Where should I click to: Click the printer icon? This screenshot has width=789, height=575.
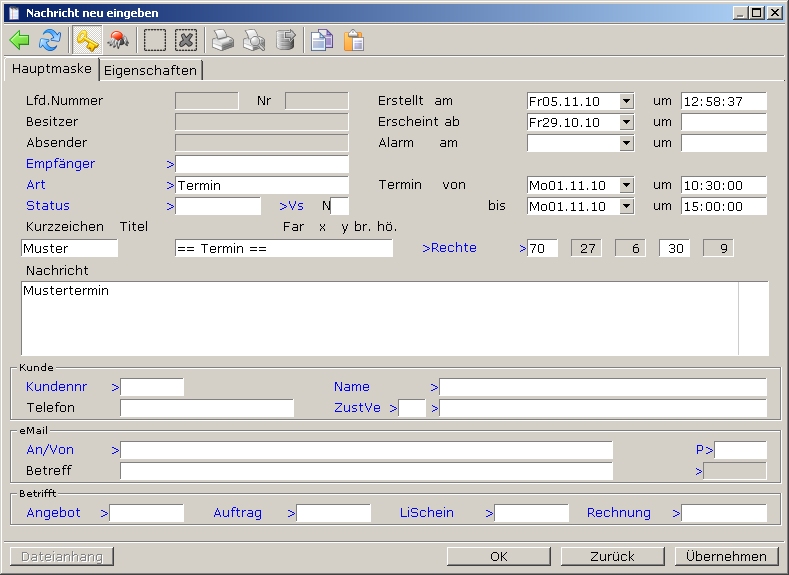tap(222, 40)
